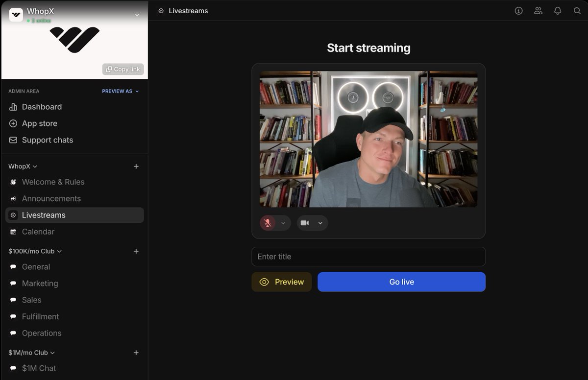Screen dimensions: 588x380
Task: Open the notifications bell
Action: click(x=558, y=10)
